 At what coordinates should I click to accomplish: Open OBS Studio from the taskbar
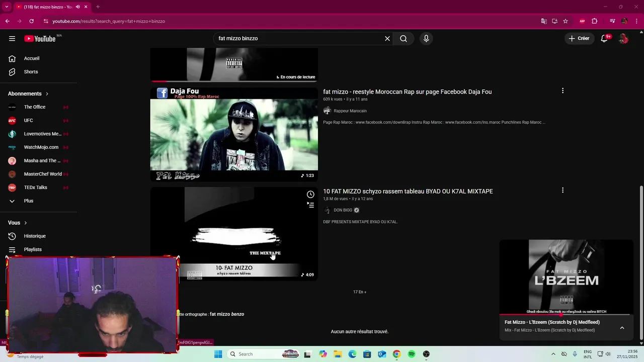426,354
